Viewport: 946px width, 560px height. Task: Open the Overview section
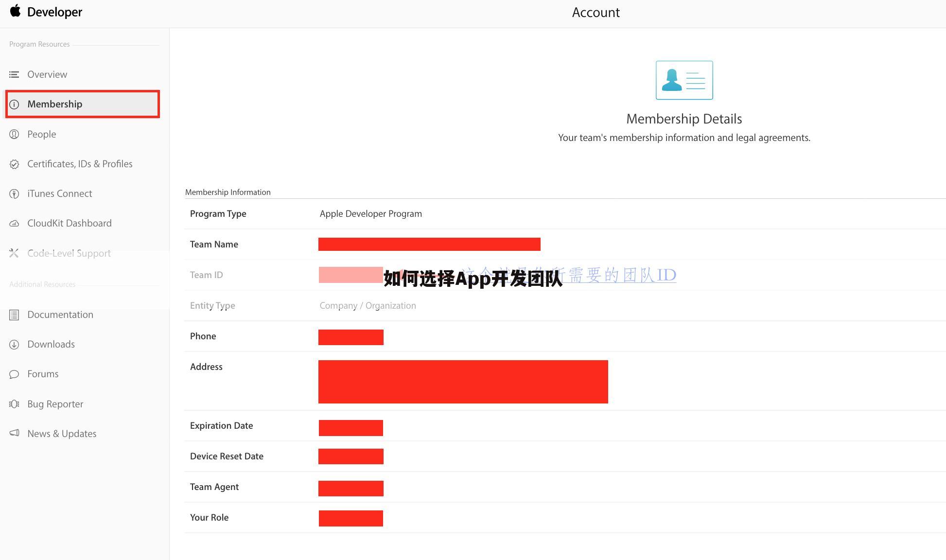[x=47, y=74]
